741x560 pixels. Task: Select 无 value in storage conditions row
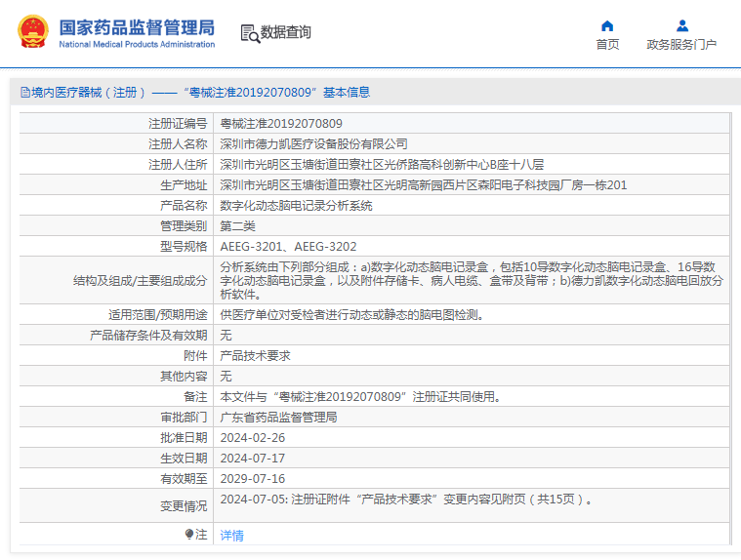click(x=226, y=336)
